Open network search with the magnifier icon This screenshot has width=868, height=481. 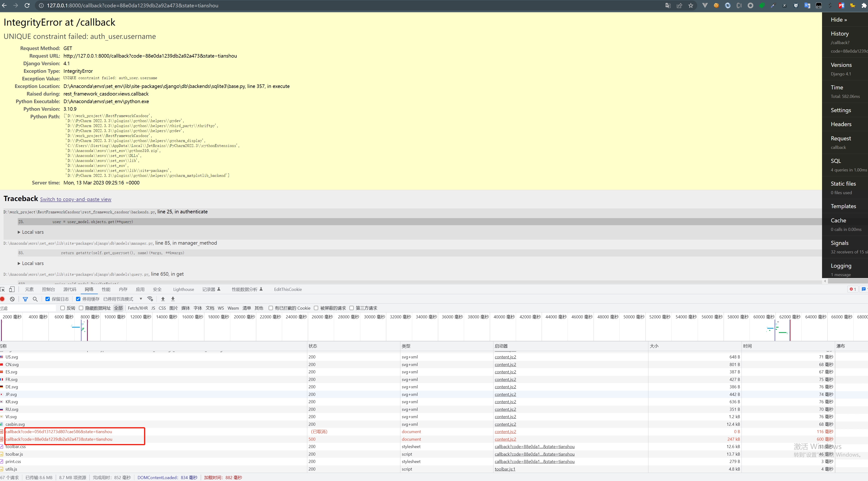(35, 299)
